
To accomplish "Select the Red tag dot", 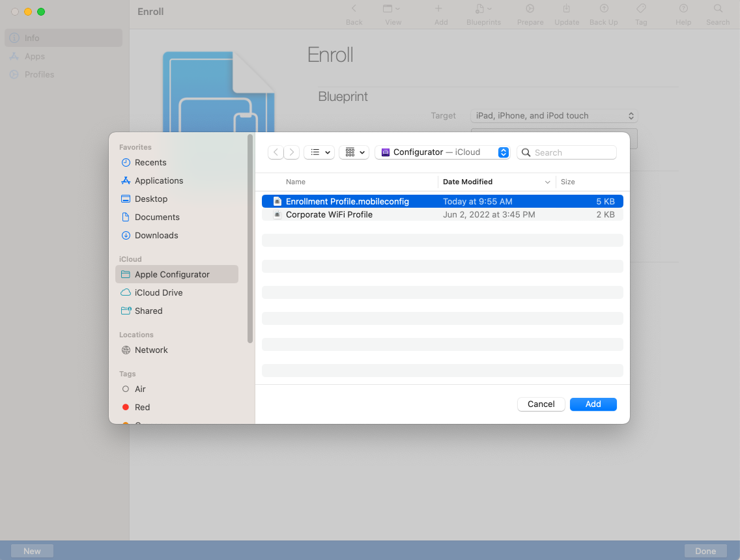I will pyautogui.click(x=126, y=407).
